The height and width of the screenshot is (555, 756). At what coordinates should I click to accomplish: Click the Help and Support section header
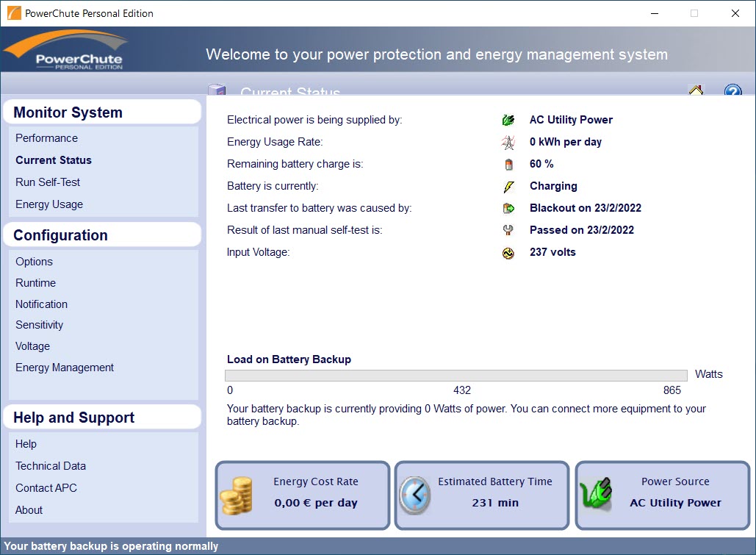(101, 418)
